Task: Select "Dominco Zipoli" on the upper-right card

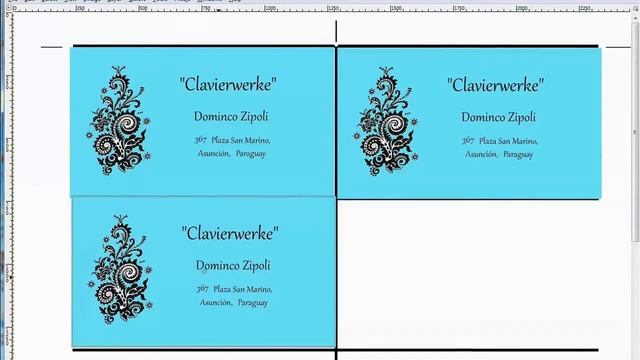Action: pyautogui.click(x=498, y=118)
